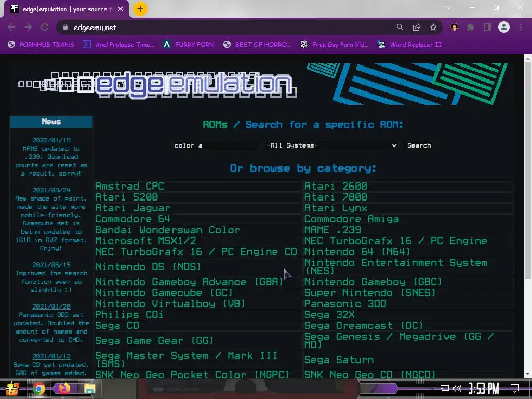Reload the page with the refresh icon
The height and width of the screenshot is (399, 532).
45,27
